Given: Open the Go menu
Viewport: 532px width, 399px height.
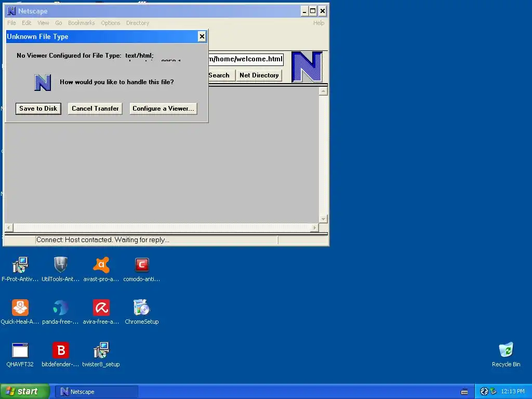Looking at the screenshot, I should click(x=58, y=23).
